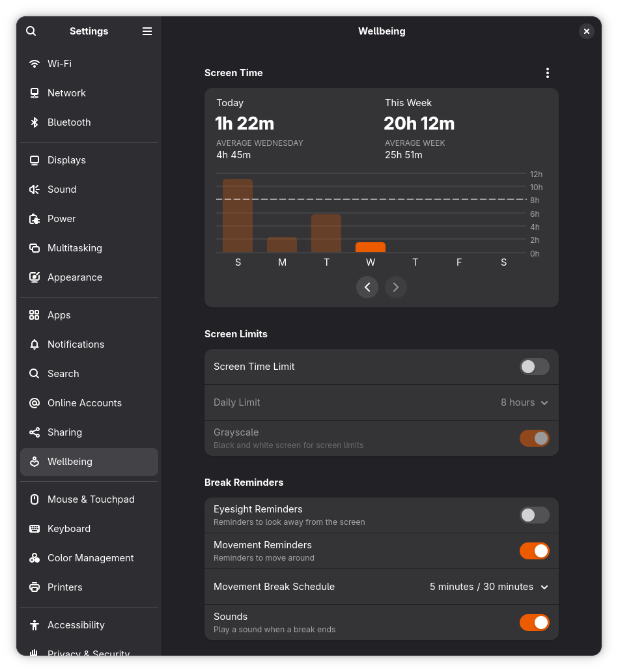
Task: Click Sunday's bar in the chart
Action: (238, 216)
